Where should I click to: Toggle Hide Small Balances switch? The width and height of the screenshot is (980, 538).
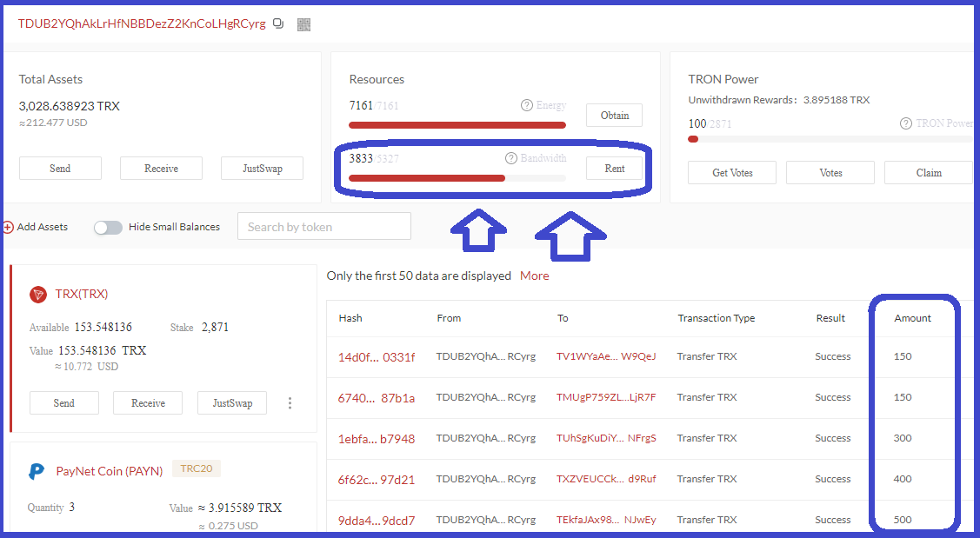pos(108,228)
